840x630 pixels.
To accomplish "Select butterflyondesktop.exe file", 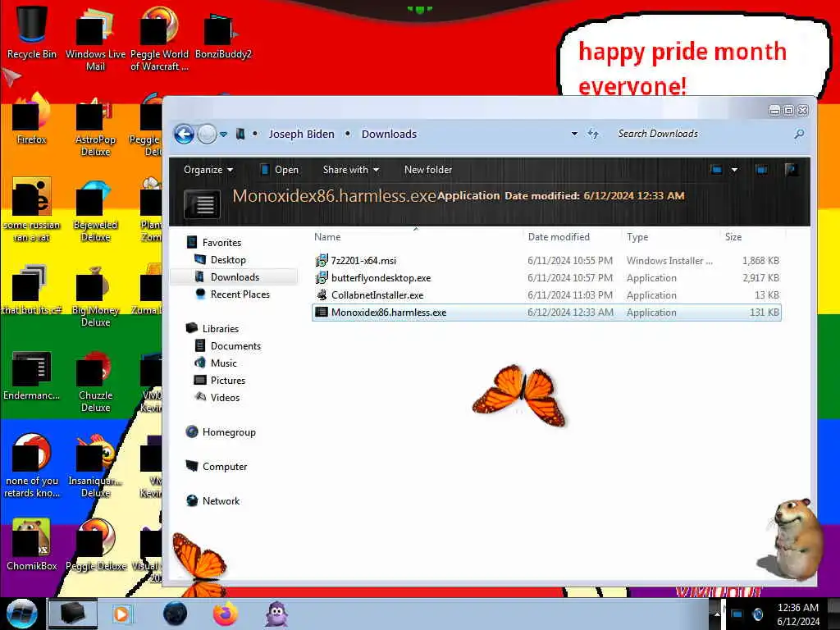I will tap(546, 278).
